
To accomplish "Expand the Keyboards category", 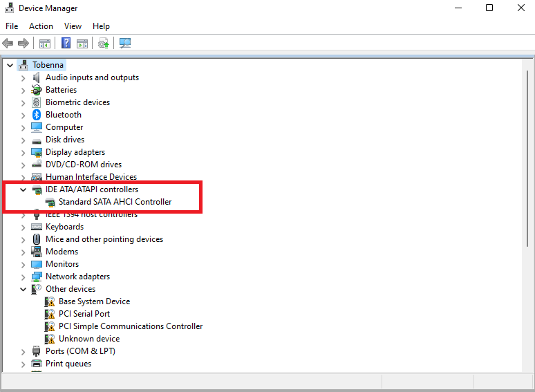I will point(23,227).
